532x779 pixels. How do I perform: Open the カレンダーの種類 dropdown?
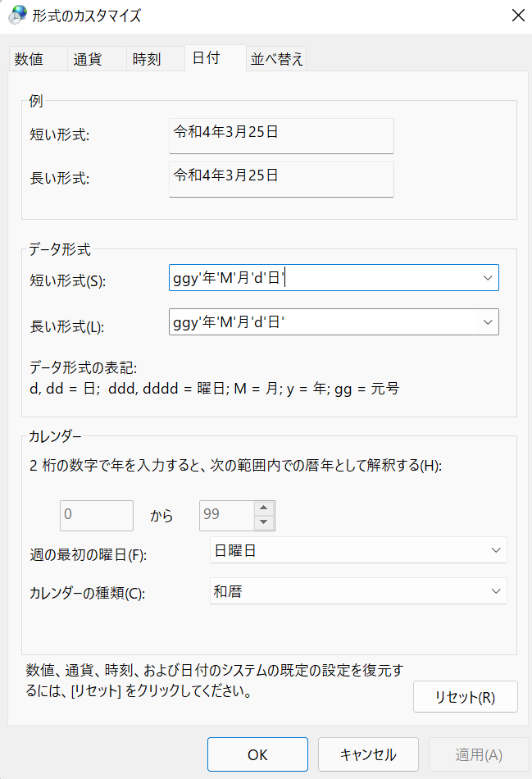pyautogui.click(x=358, y=590)
